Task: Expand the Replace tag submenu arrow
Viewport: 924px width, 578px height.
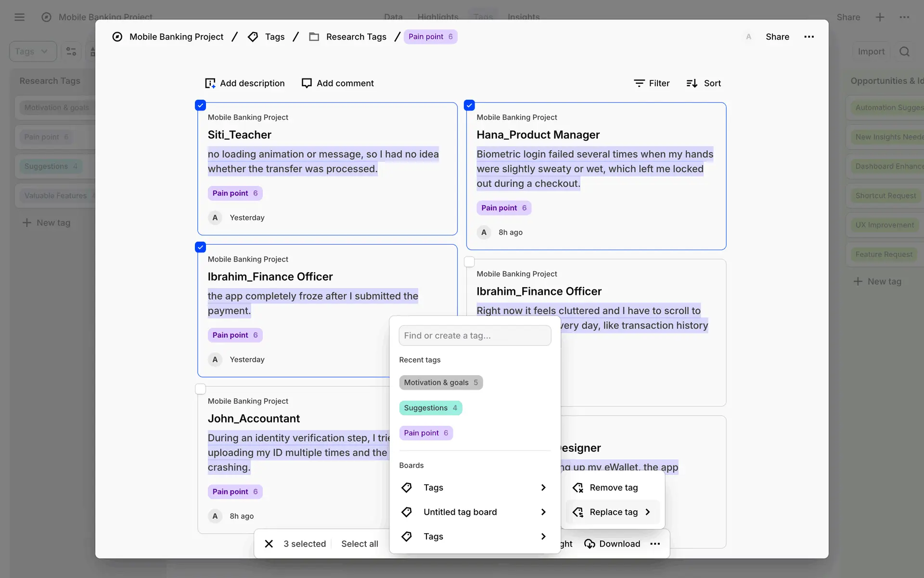Action: pyautogui.click(x=648, y=512)
